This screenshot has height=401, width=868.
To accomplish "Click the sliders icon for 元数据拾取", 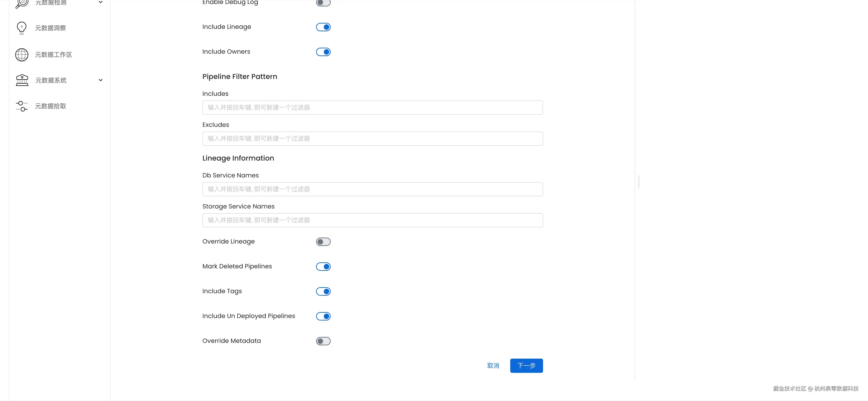I will click(22, 106).
